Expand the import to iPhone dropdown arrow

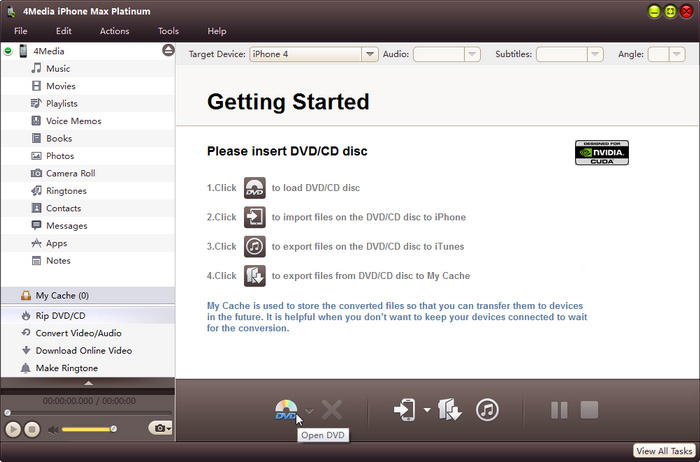(x=427, y=411)
